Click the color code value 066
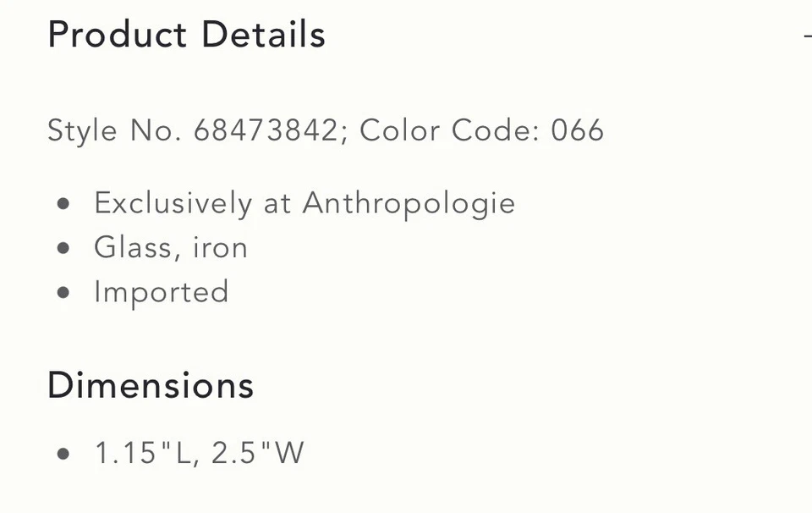The image size is (812, 513). click(578, 131)
